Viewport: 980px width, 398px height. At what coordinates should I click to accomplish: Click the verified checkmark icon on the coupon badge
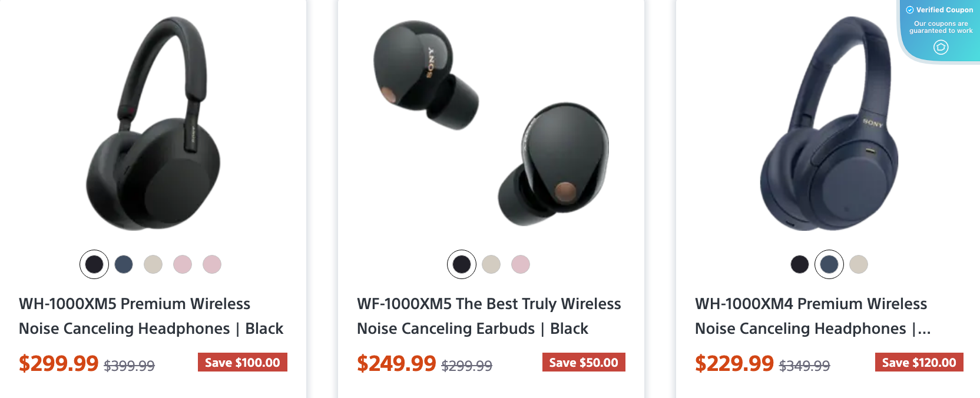click(x=910, y=9)
